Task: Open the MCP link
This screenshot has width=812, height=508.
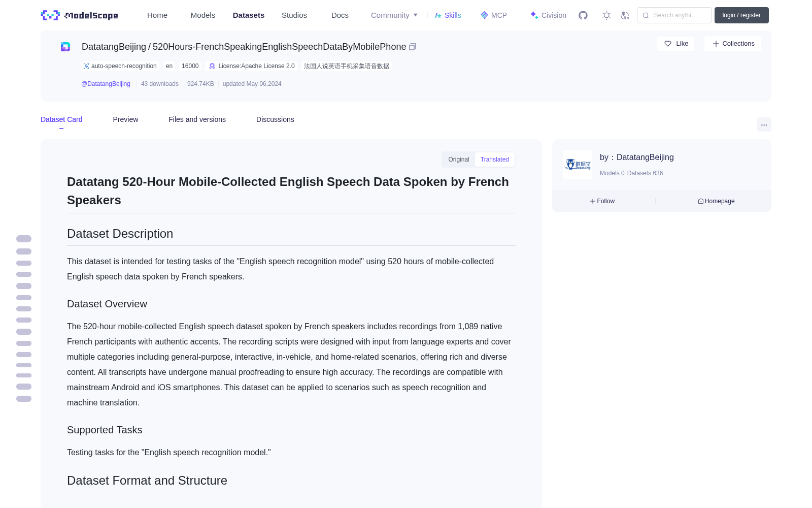Action: (x=493, y=15)
